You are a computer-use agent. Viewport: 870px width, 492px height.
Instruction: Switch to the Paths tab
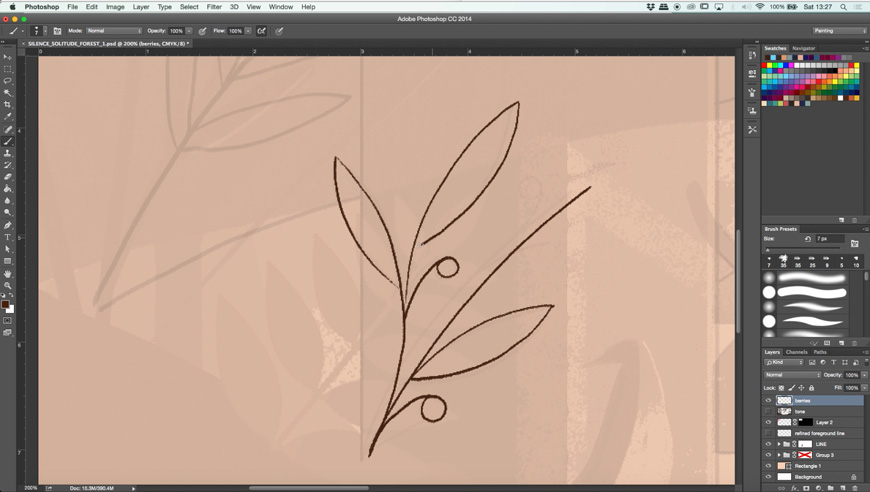tap(820, 352)
